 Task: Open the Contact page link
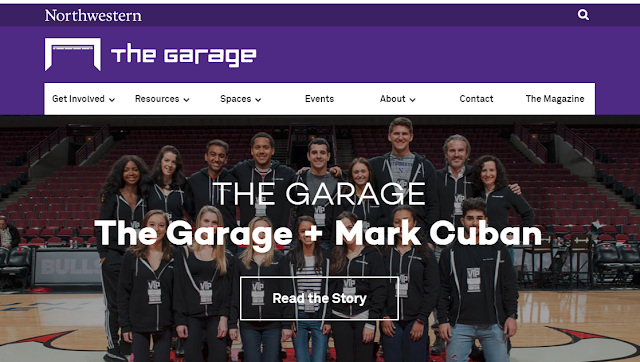(476, 99)
